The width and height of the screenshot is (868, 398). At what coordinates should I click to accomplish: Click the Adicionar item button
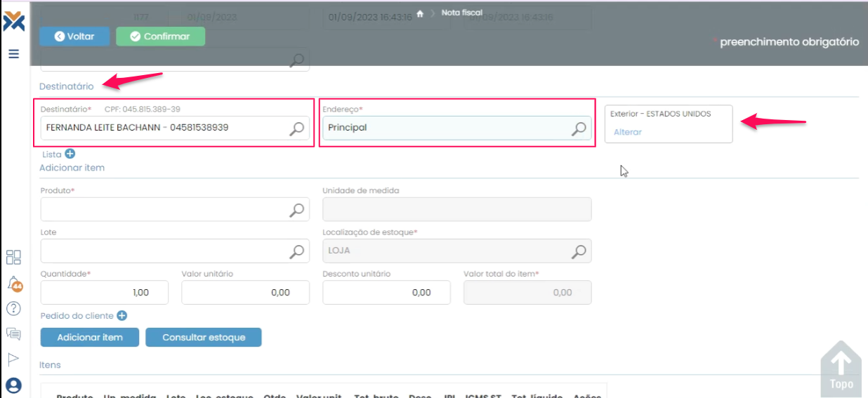click(x=90, y=338)
